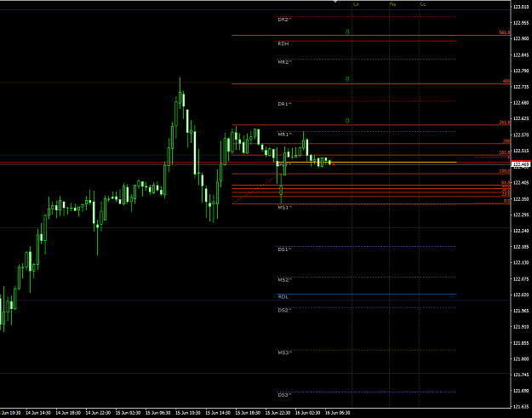Screen dimensions: 532x418
Task: Click the 400 Fibonacci level label
Action: tap(506, 81)
